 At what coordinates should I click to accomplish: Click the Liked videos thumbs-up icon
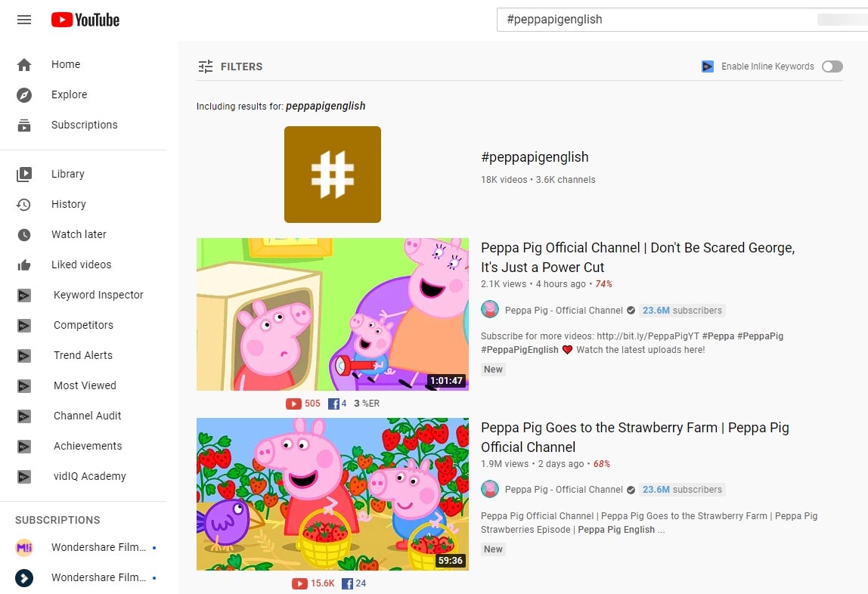[x=23, y=265]
